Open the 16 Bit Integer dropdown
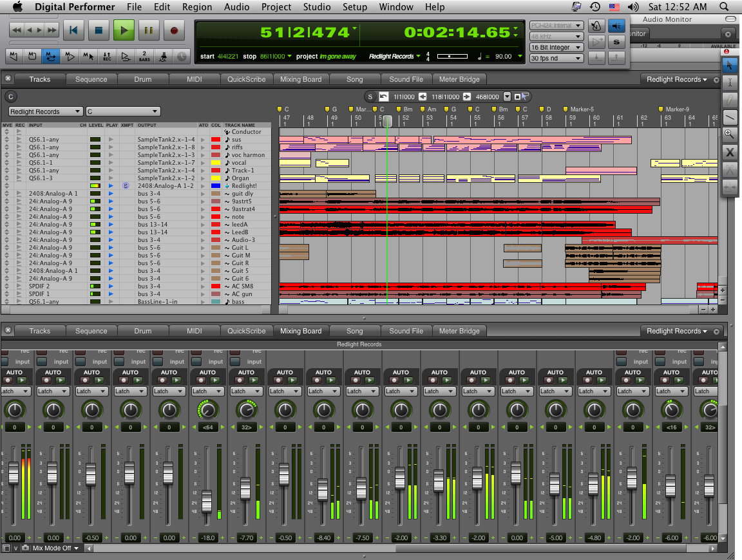The width and height of the screenshot is (742, 560). point(556,47)
